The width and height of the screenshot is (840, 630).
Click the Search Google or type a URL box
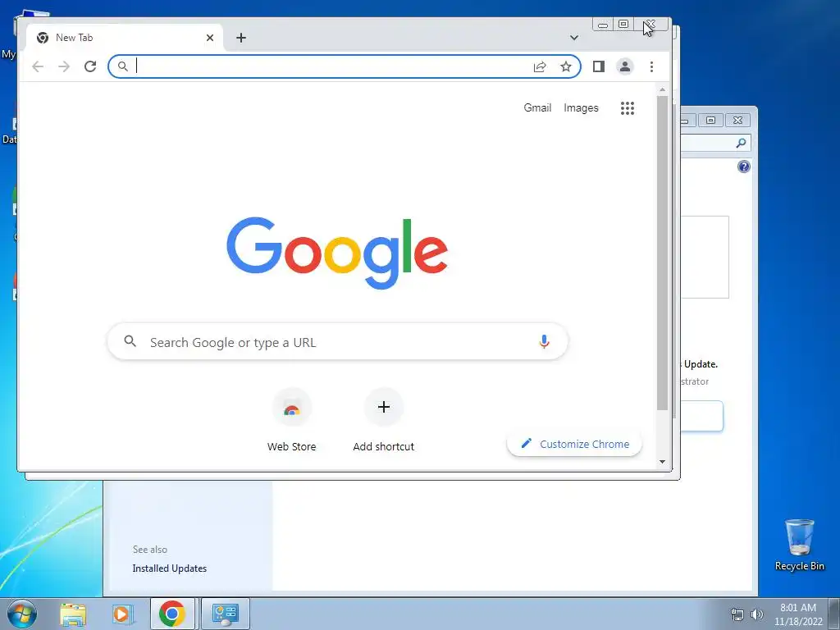click(337, 342)
